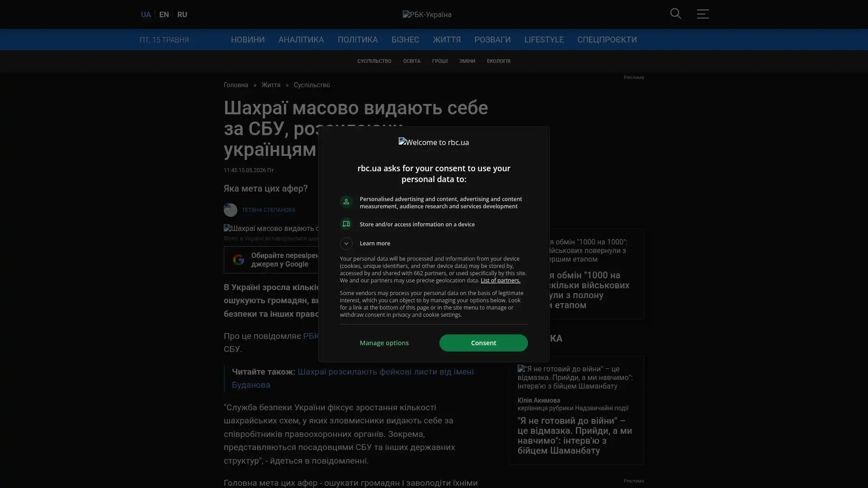
Task: Open the БІЗНЕС menu
Action: pyautogui.click(x=405, y=40)
